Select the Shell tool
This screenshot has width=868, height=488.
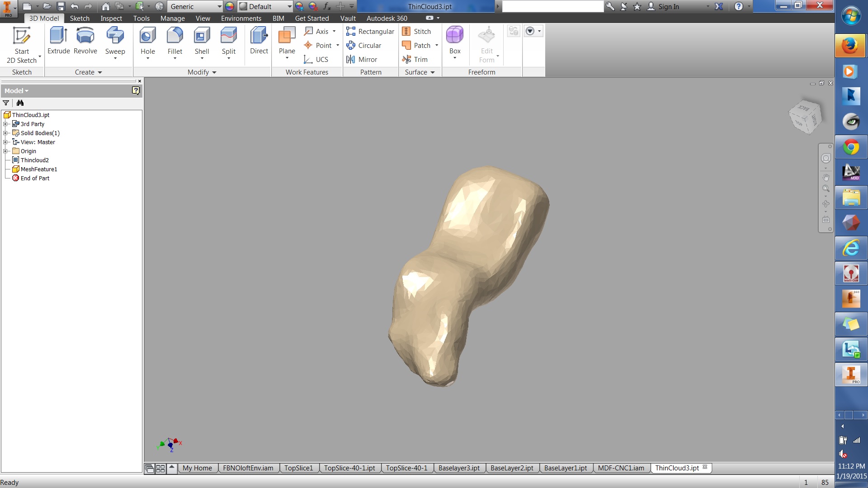(202, 43)
